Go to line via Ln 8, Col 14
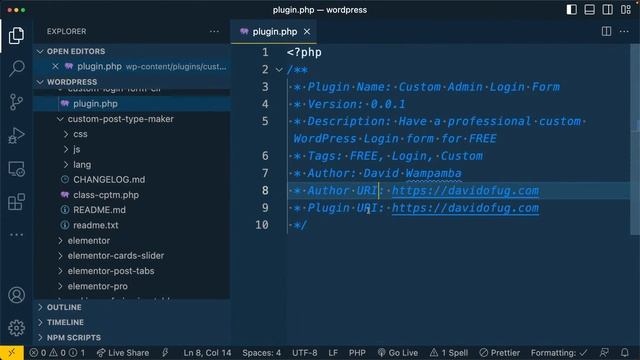640x360 pixels. pyautogui.click(x=207, y=353)
